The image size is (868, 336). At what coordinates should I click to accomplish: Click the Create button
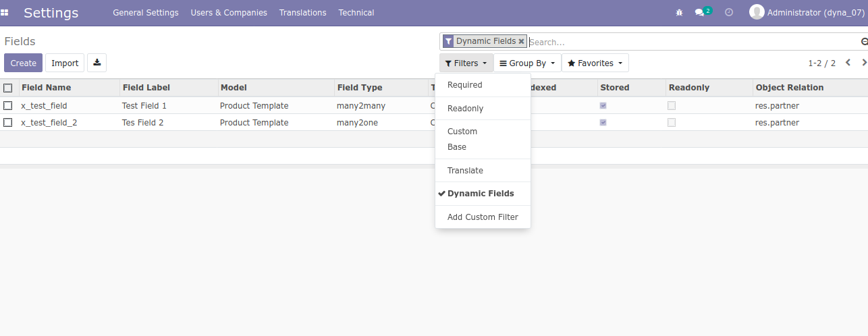point(23,63)
